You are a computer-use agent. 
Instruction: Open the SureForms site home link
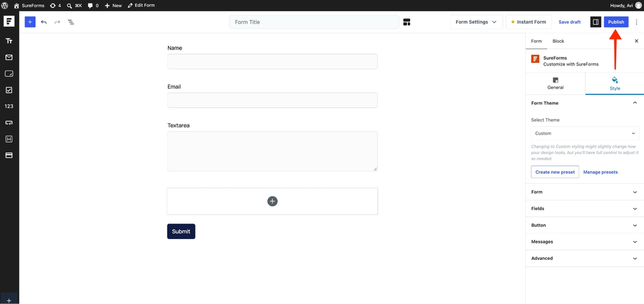pyautogui.click(x=29, y=6)
